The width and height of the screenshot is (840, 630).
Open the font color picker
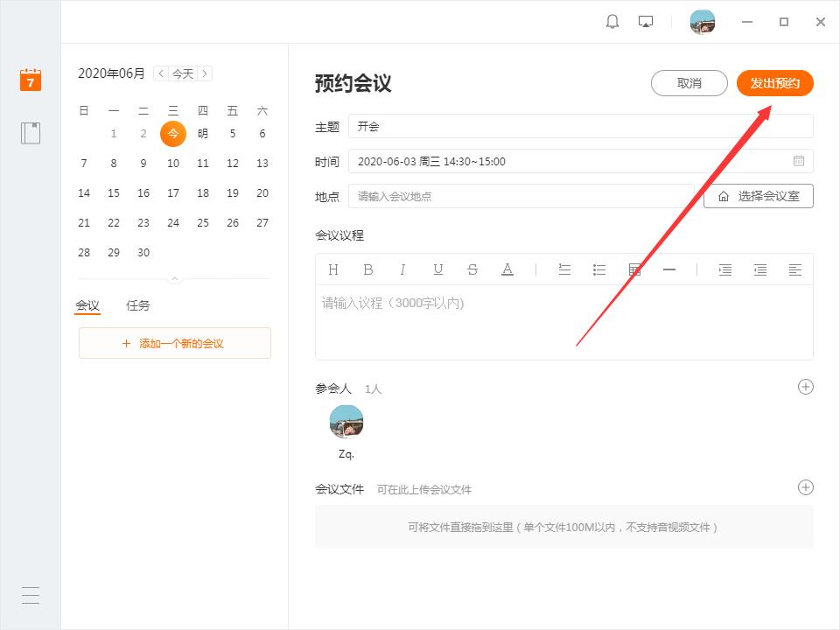507,269
